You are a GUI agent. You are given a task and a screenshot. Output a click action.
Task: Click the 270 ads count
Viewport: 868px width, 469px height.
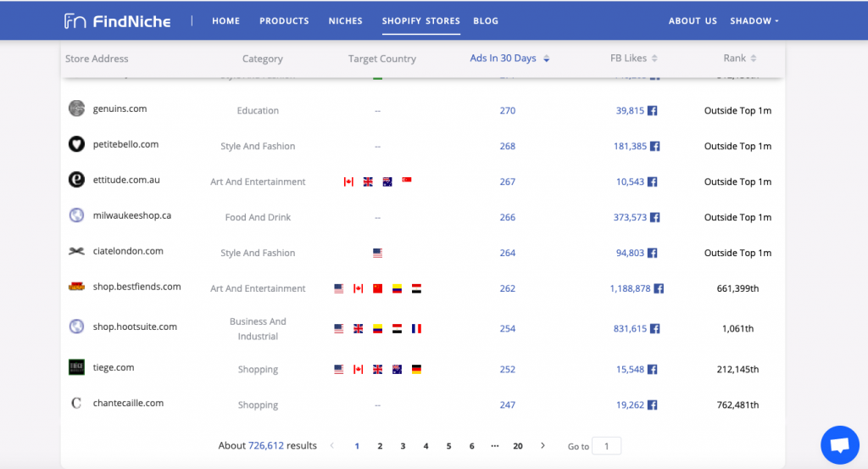point(508,111)
